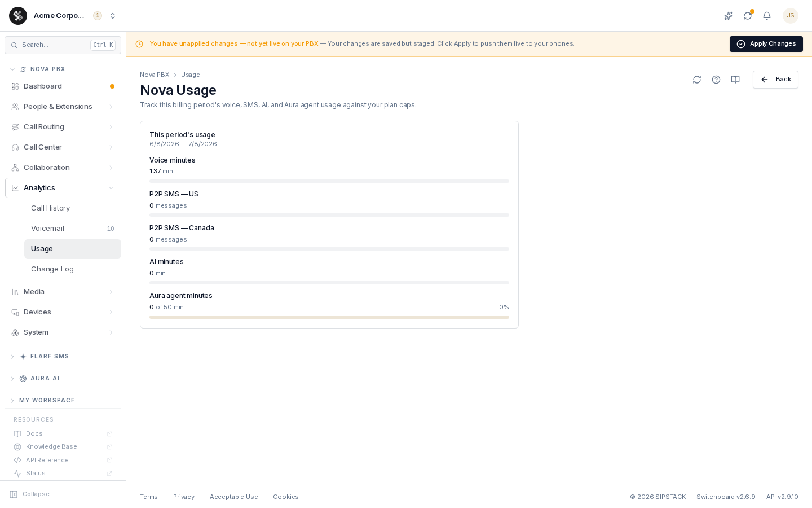This screenshot has width=812, height=508.
Task: Click the Nova PBX breadcrumb link
Action: tap(155, 75)
